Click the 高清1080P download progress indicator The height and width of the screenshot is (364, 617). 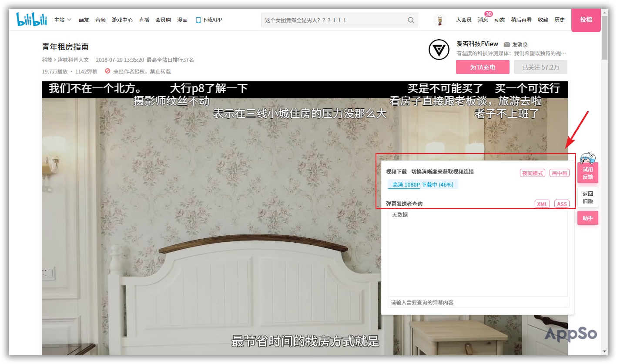click(423, 184)
